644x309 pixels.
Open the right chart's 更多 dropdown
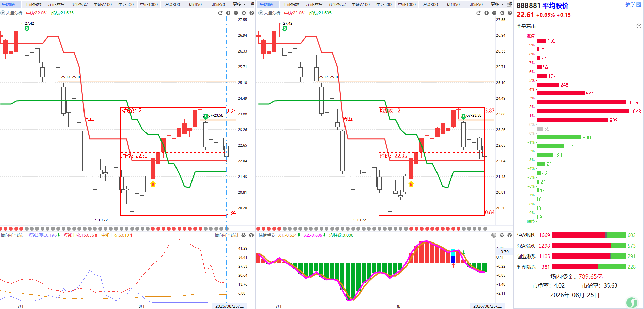tap(497, 4)
